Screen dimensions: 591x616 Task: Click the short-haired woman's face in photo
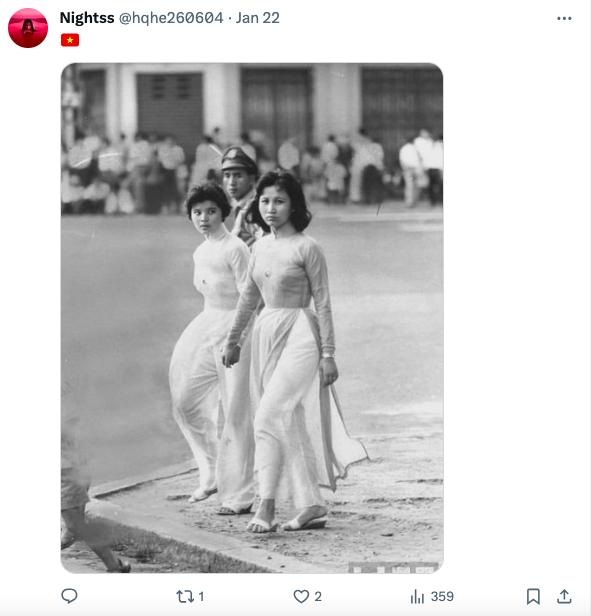tap(206, 217)
